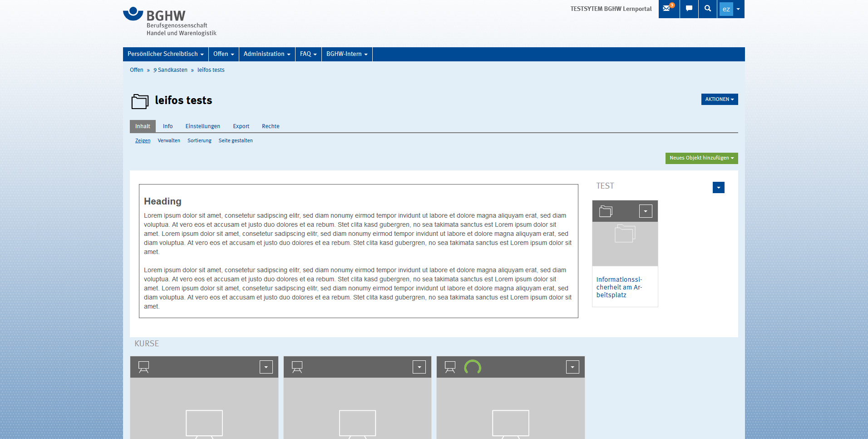This screenshot has height=439, width=868.
Task: Click the chat speech bubble icon
Action: point(689,9)
